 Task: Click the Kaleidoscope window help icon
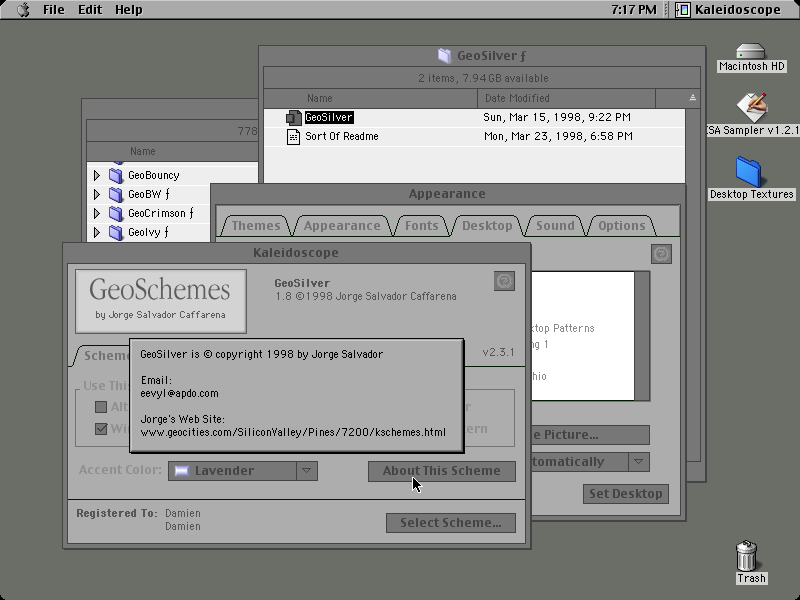click(504, 281)
